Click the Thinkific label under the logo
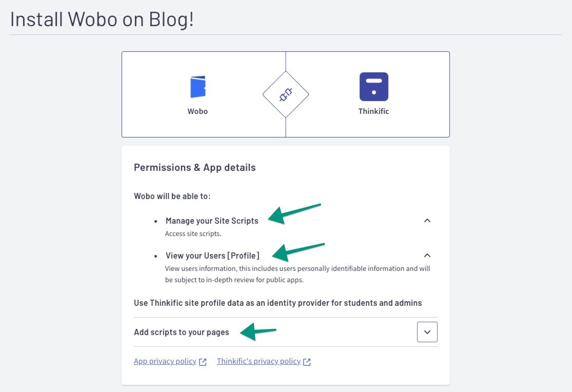This screenshot has height=392, width=572. coord(373,111)
